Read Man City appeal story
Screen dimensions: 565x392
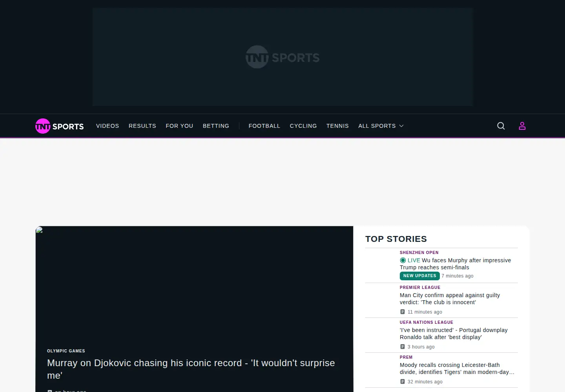[x=450, y=299]
